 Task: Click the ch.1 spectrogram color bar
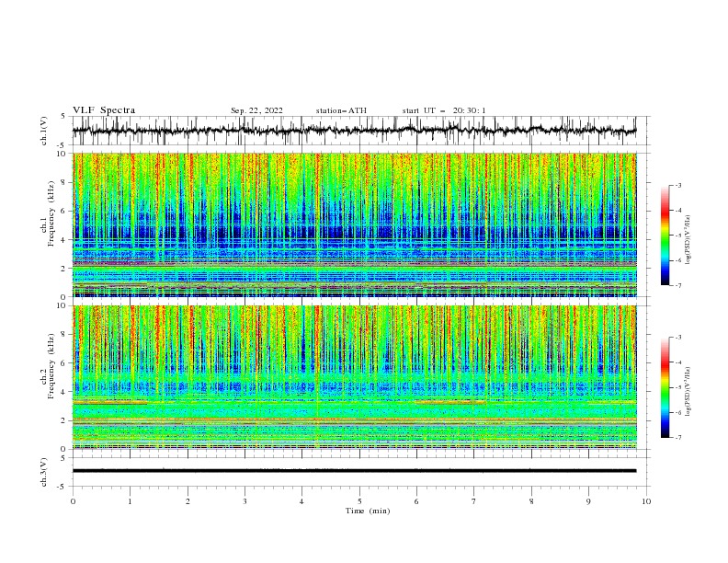[x=665, y=236]
